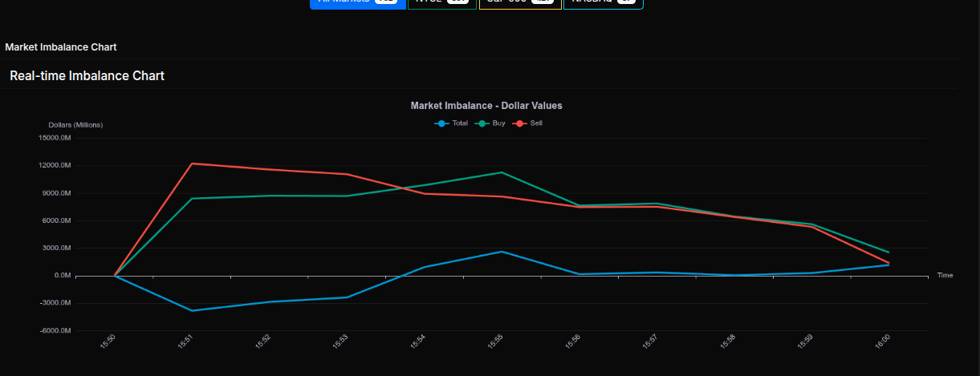Switch to the NASDAQ tab
The width and height of the screenshot is (980, 376).
pos(603,2)
